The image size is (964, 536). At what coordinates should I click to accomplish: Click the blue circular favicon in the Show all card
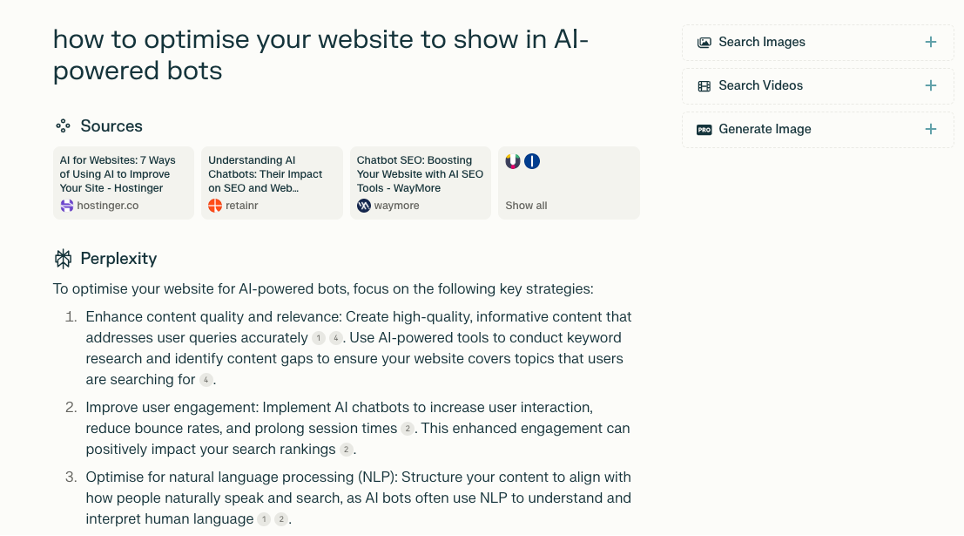(532, 162)
